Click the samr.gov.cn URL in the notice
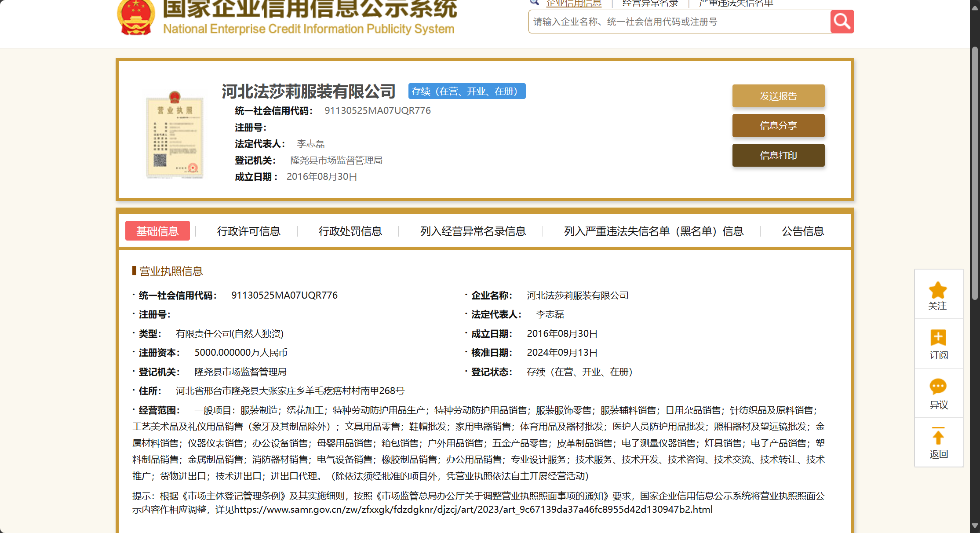This screenshot has width=980, height=533. point(474,510)
